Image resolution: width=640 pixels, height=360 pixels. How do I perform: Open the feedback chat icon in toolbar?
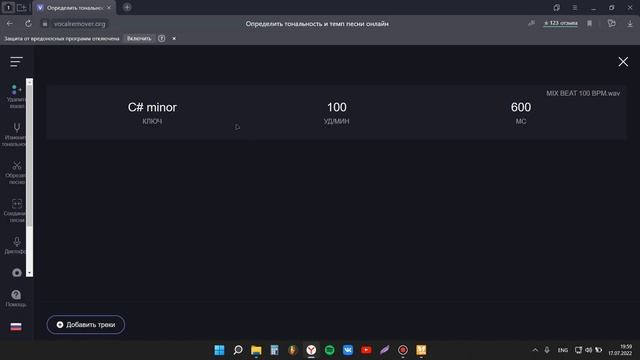pyautogui.click(x=611, y=24)
